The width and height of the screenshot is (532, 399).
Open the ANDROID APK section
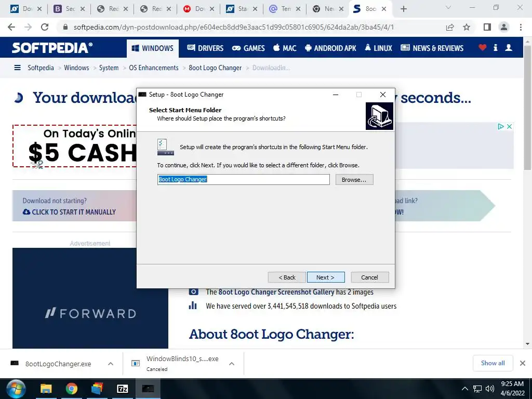click(330, 48)
